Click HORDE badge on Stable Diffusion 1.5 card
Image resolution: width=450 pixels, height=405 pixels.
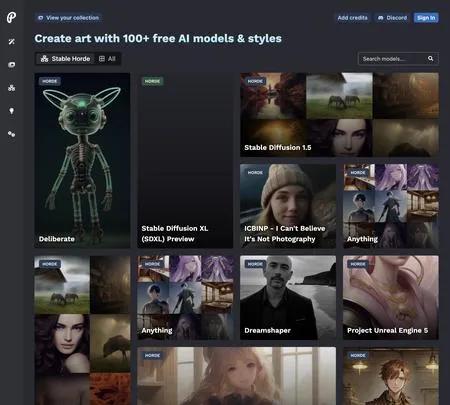255,81
